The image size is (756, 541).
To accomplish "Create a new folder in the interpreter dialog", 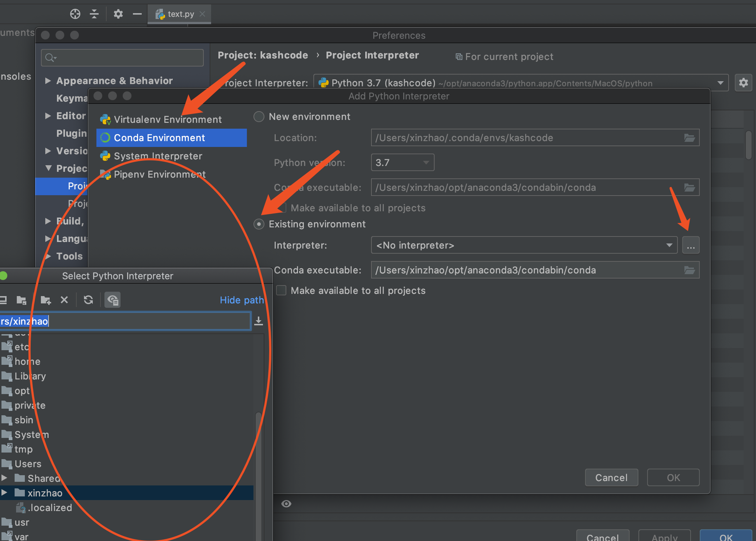I will coord(45,300).
